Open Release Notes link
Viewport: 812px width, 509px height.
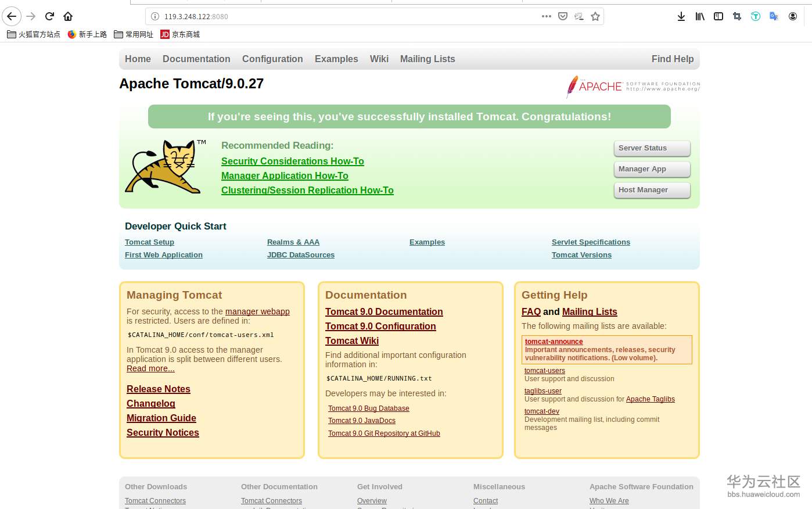pos(159,389)
